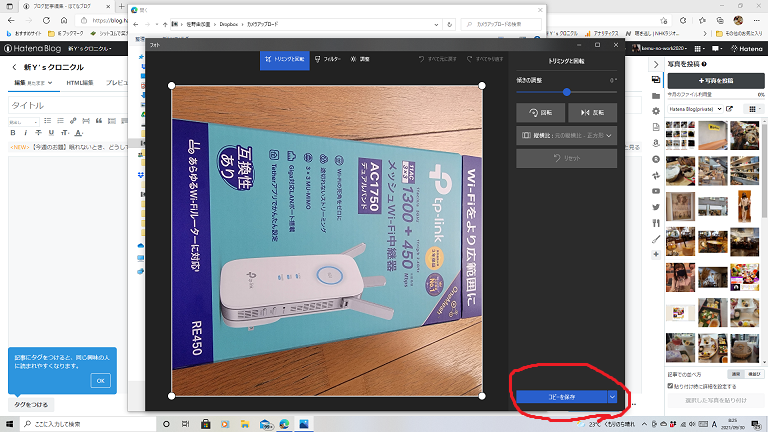Collapse the Hatena sidebar with the chevron
Viewport: 768px width, 432px height.
(x=656, y=64)
